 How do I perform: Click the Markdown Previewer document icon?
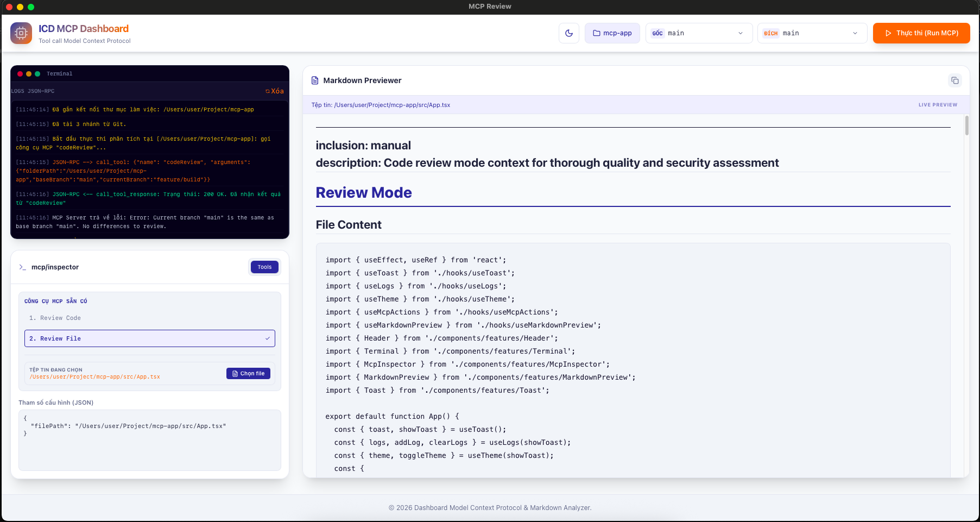pos(315,80)
